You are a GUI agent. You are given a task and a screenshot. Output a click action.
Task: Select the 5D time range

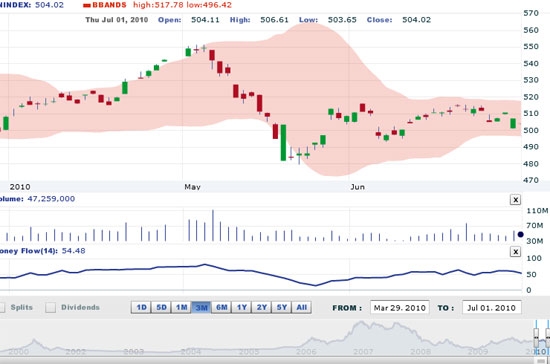coord(161,308)
